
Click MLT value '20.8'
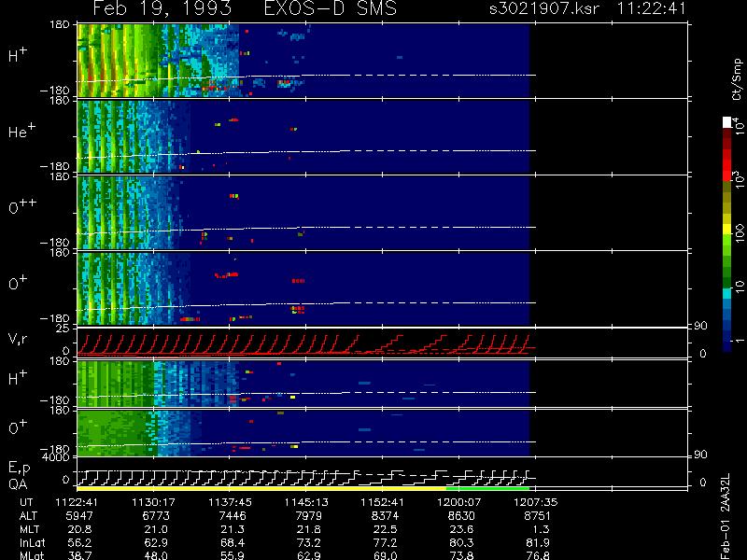coord(80,529)
